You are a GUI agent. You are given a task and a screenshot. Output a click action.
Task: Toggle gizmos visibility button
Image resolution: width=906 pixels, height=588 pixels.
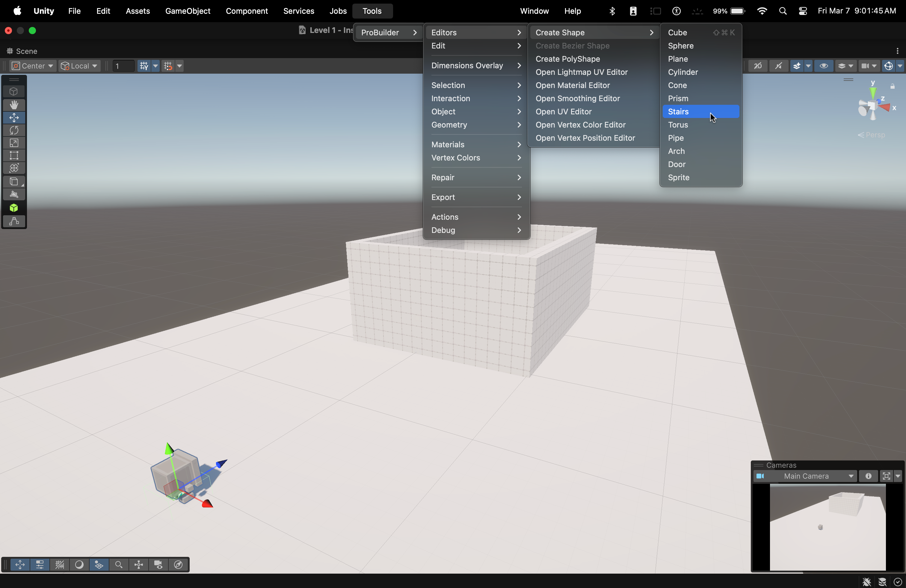(888, 66)
